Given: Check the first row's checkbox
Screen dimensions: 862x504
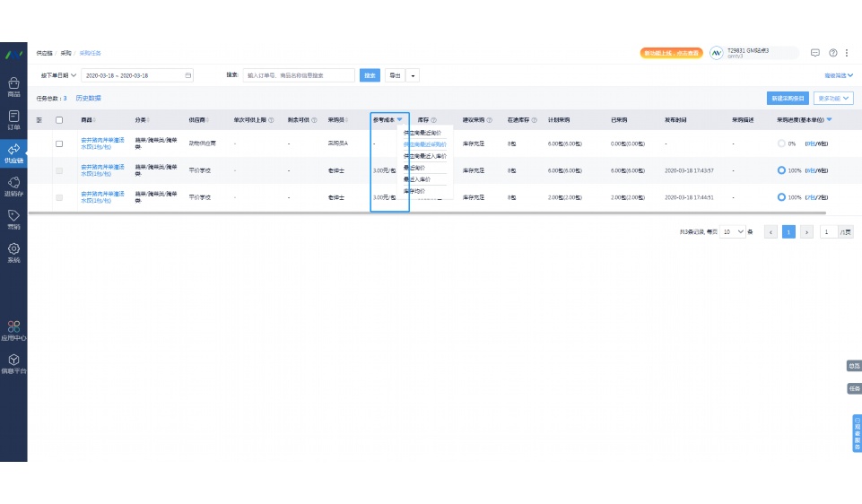Looking at the screenshot, I should coord(59,143).
